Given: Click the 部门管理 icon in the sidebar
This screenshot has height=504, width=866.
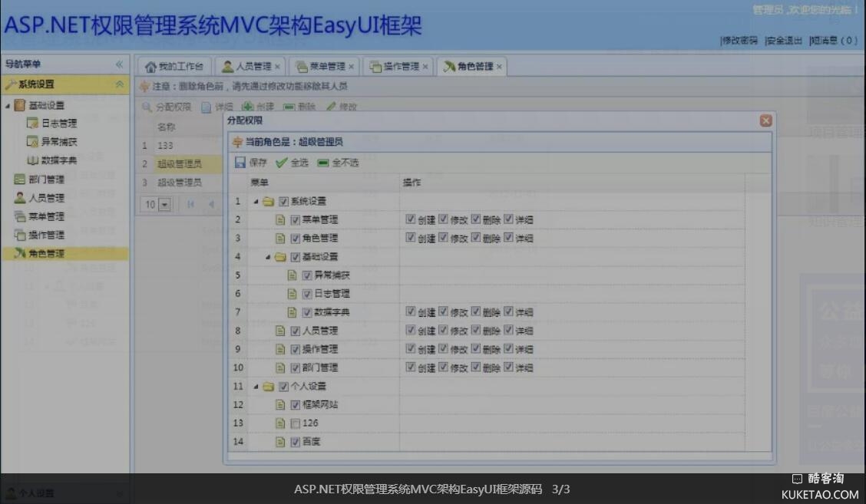Looking at the screenshot, I should click(x=20, y=179).
